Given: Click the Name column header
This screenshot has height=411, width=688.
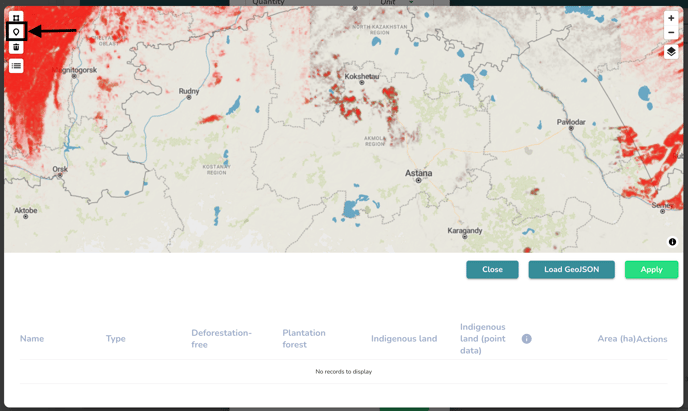Looking at the screenshot, I should tap(32, 339).
